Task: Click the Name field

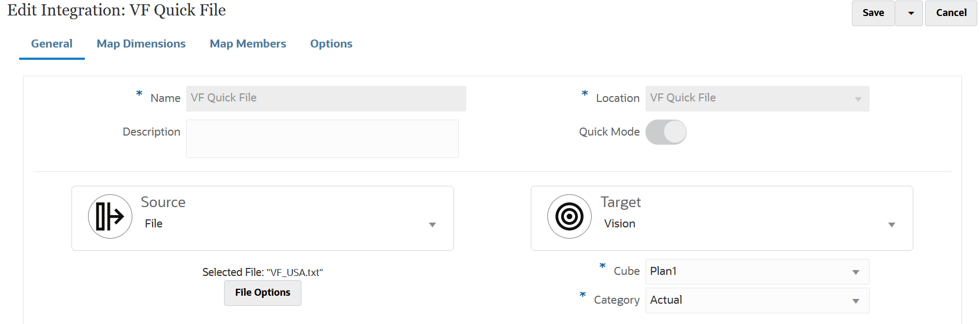Action: (325, 98)
